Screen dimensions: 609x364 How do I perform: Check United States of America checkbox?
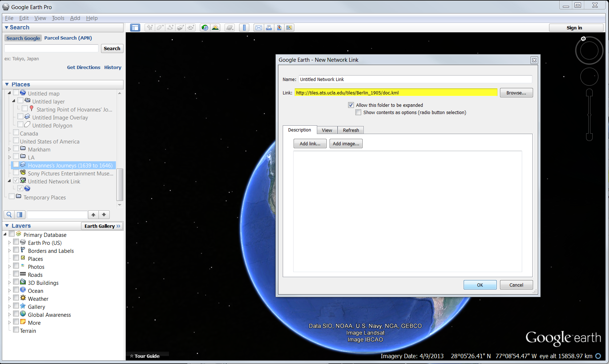[16, 141]
